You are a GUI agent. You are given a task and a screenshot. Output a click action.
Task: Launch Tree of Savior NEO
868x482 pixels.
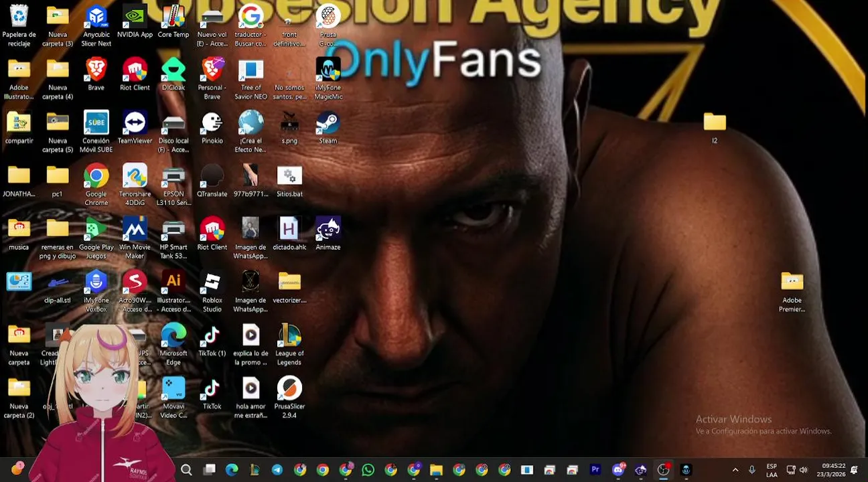(x=251, y=79)
